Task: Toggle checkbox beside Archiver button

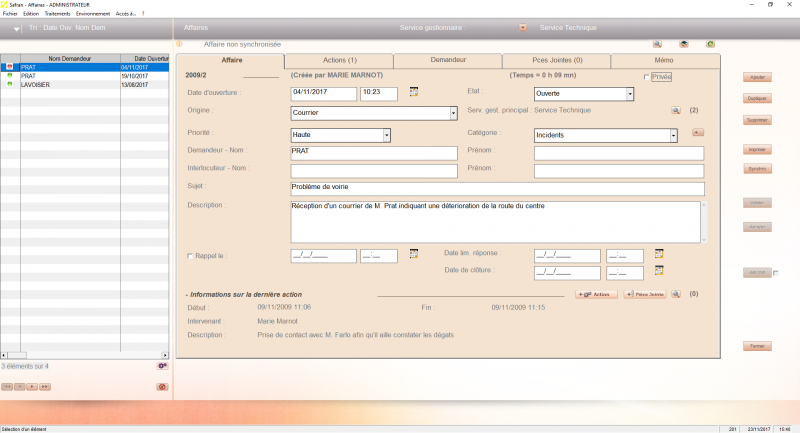Action: [776, 273]
